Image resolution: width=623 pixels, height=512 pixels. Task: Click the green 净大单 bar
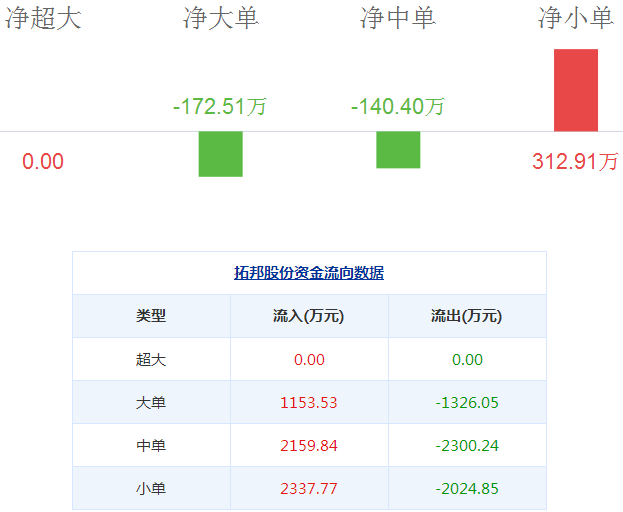coord(221,154)
